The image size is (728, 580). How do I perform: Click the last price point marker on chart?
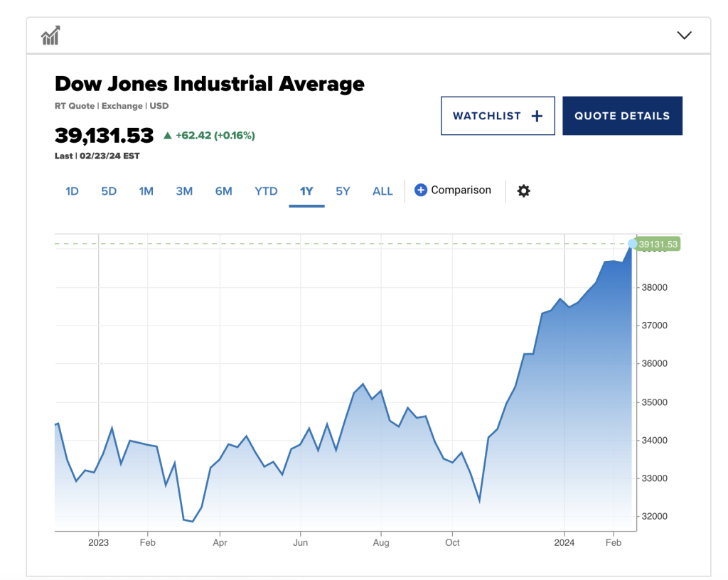click(632, 244)
